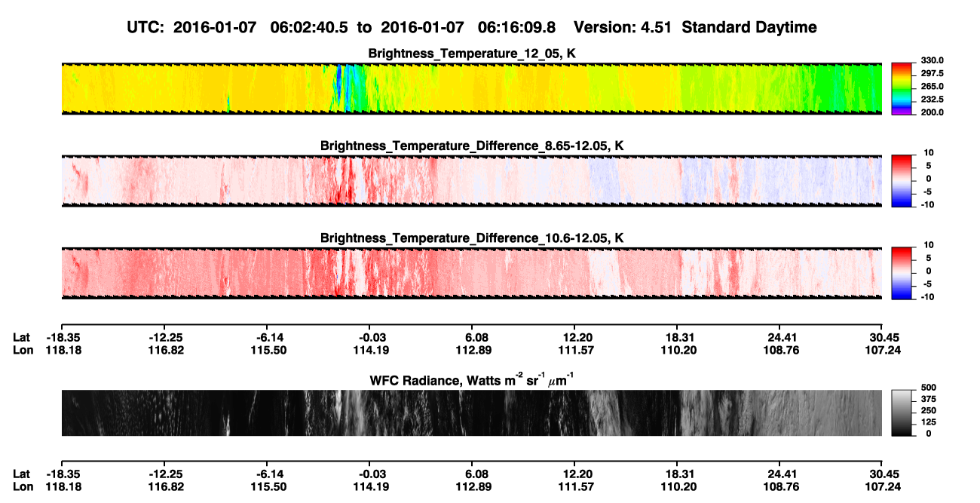Screen dimensions: 980x503
Task: Click latitude -12.25 on the axis under the 10.6-12.05 panel
Action: 166,338
